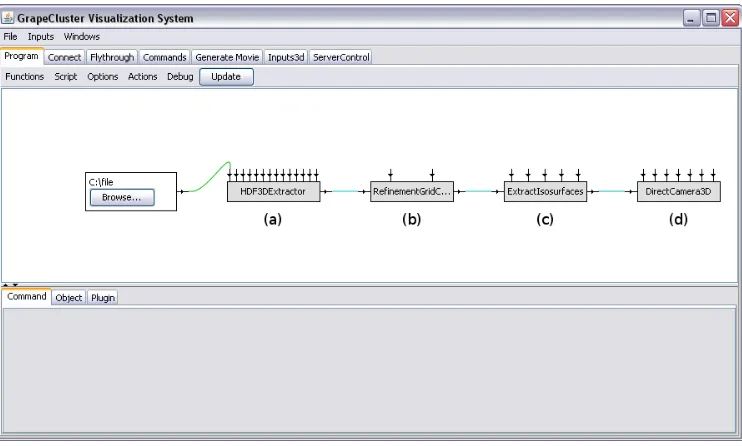This screenshot has width=742, height=446.
Task: Open the Script menu
Action: click(66, 77)
